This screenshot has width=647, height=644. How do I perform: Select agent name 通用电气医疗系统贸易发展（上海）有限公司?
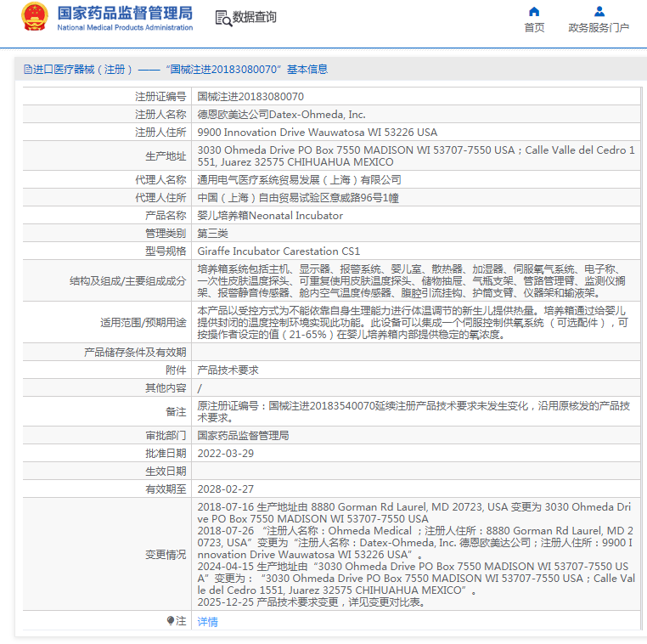(299, 180)
